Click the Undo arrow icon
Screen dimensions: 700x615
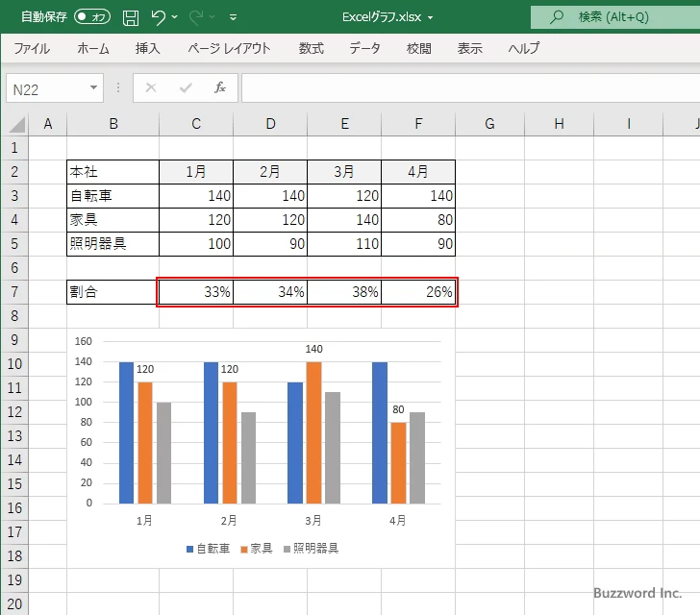(158, 17)
